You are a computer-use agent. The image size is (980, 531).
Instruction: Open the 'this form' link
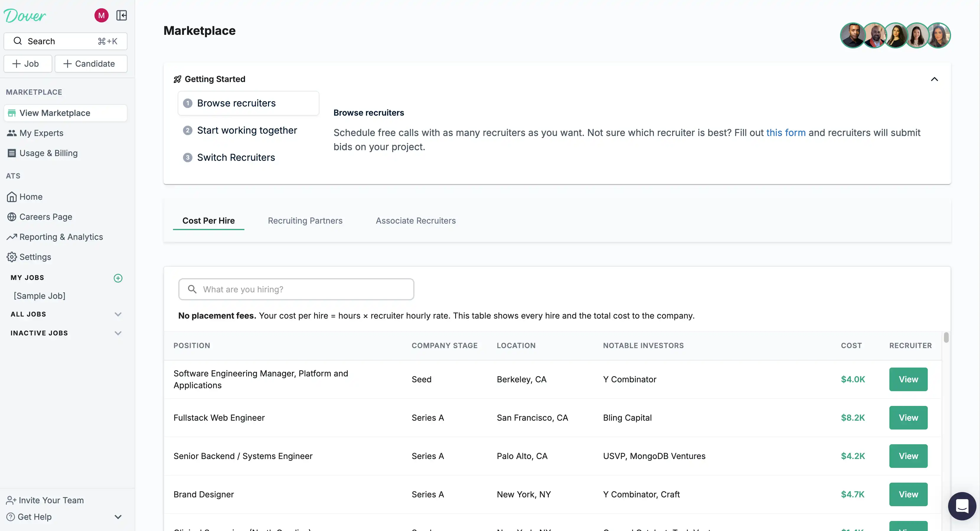pos(785,133)
